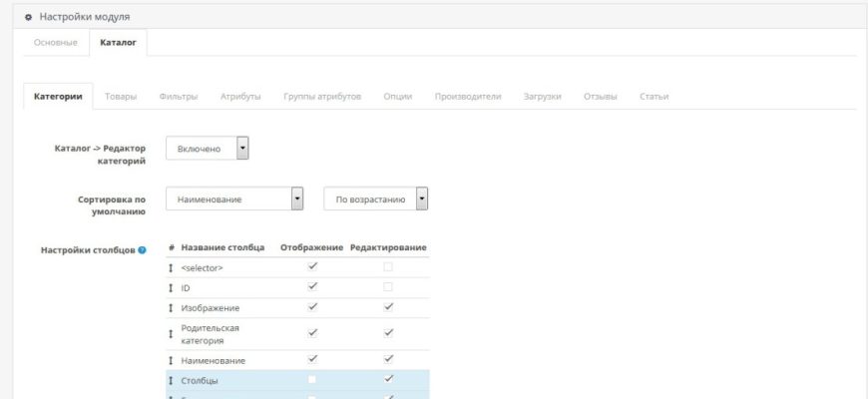Select the Группы атрибутов tab
868x399 pixels.
321,96
